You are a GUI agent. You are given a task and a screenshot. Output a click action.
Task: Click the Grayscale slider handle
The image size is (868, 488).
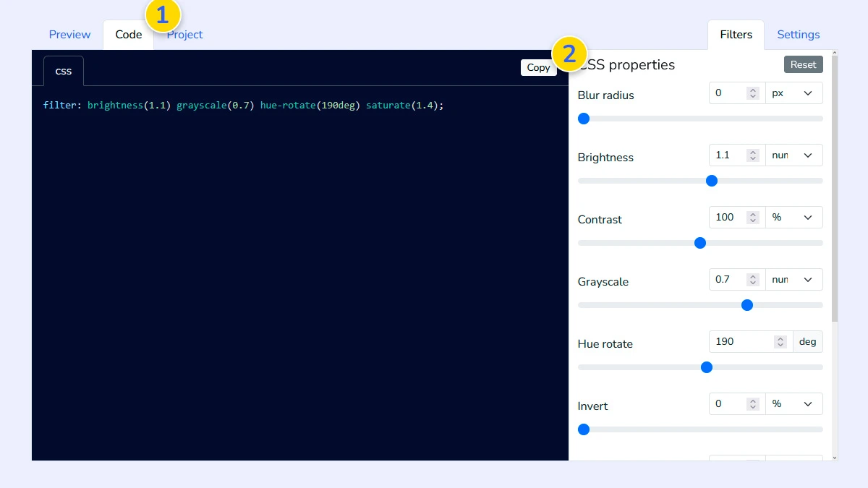click(x=747, y=305)
